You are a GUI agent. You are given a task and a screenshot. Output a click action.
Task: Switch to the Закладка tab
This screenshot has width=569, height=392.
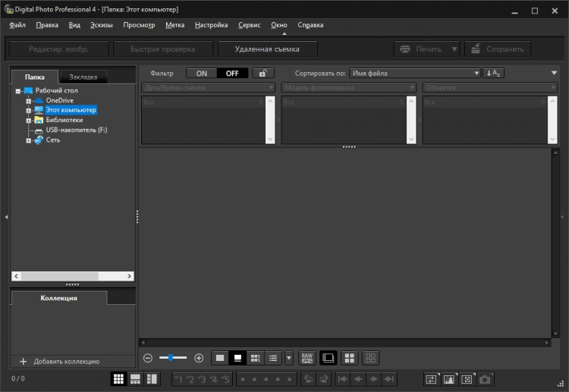coord(83,77)
